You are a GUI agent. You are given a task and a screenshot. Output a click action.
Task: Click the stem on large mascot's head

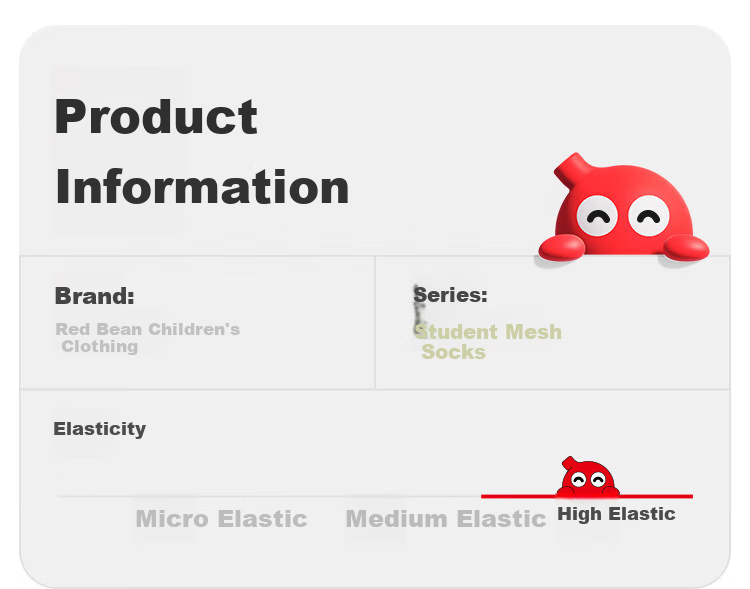571,169
